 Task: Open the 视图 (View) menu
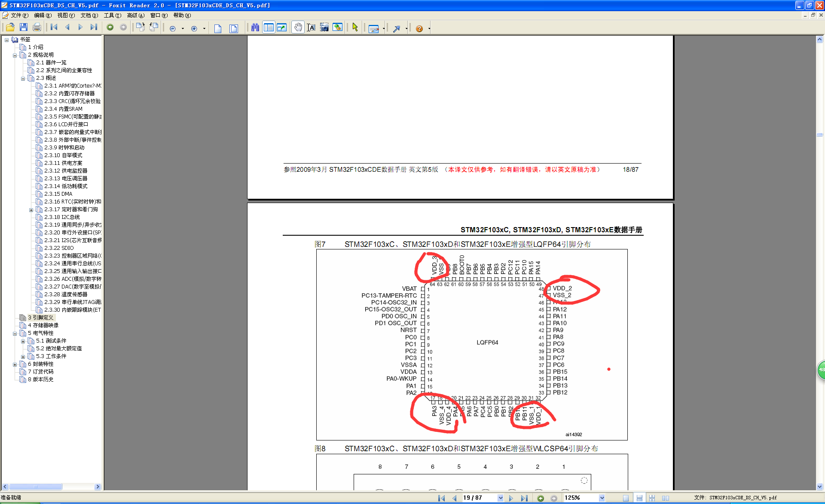[x=66, y=15]
